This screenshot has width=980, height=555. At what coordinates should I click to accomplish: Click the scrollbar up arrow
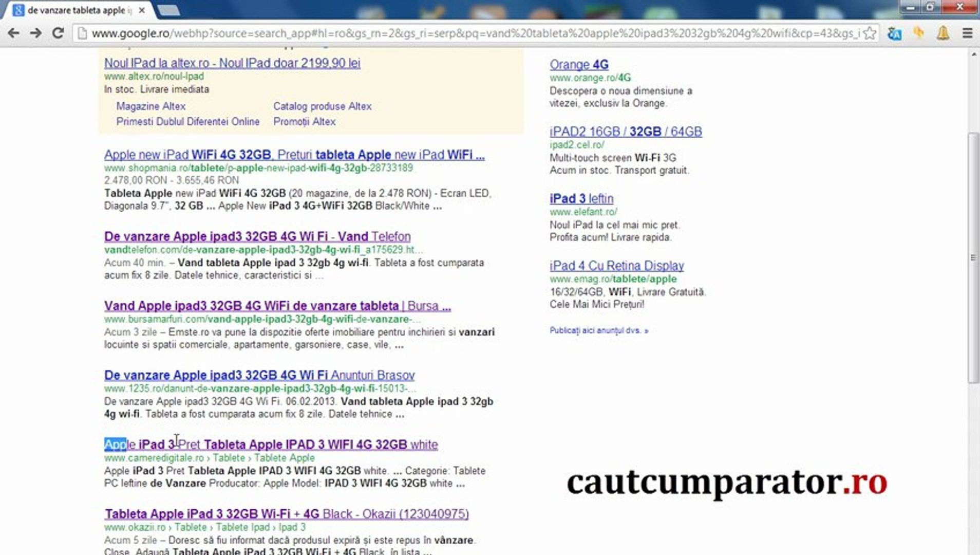click(x=973, y=54)
